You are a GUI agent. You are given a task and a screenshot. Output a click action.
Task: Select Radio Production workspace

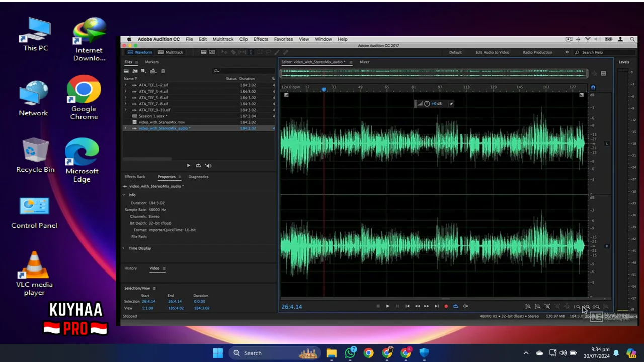(x=537, y=52)
